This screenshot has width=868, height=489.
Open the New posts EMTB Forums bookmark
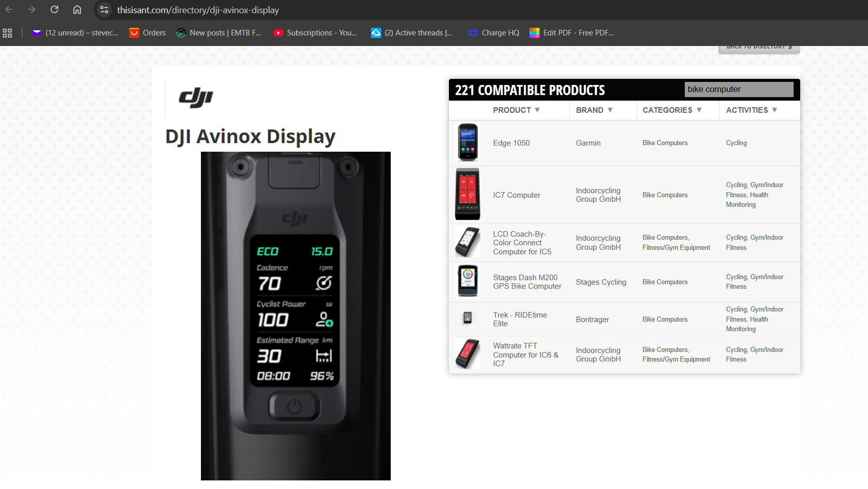(219, 33)
